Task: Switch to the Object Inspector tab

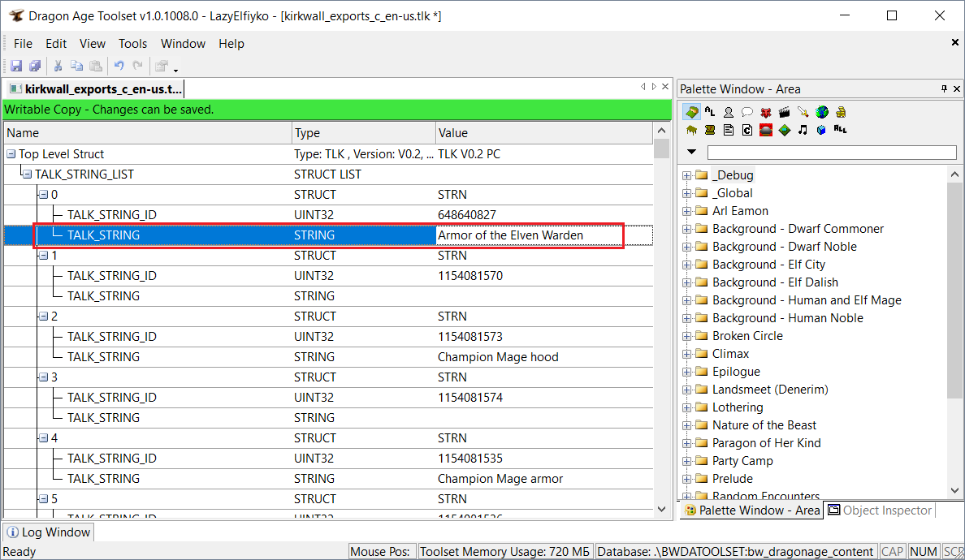Action: (880, 510)
